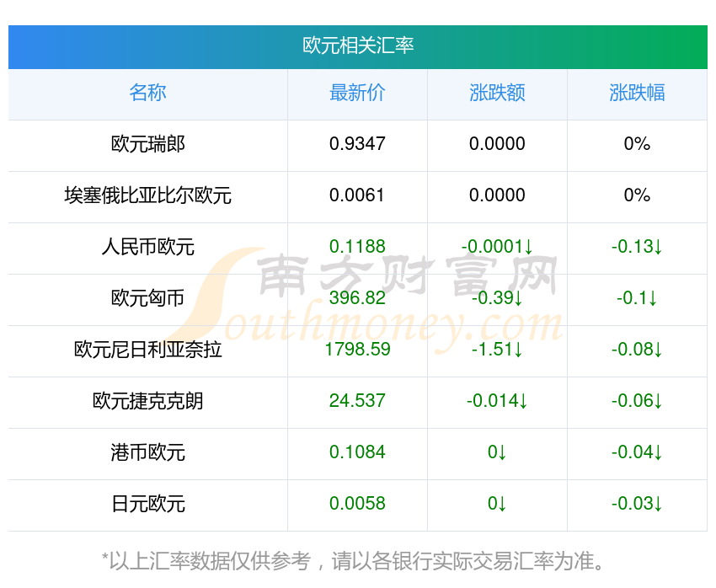Click the table title 欧元相关汇率

(x=357, y=45)
